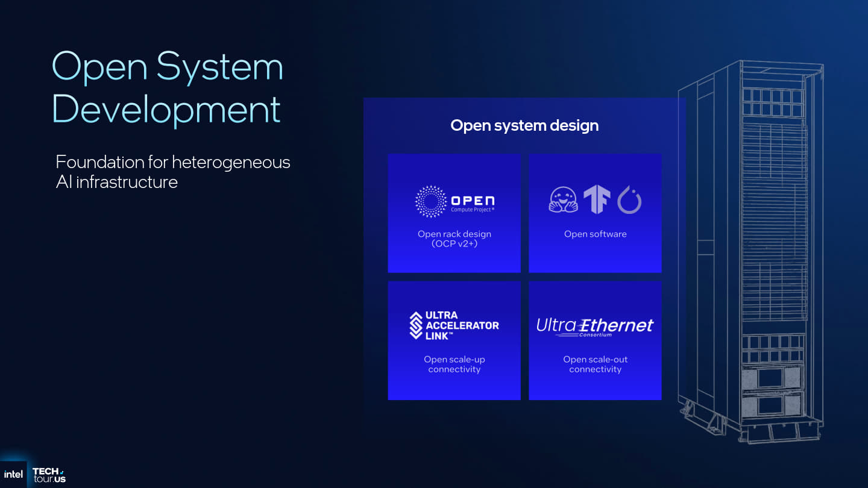Click the Open scale-out connectivity link
The image size is (868, 488).
tap(595, 364)
